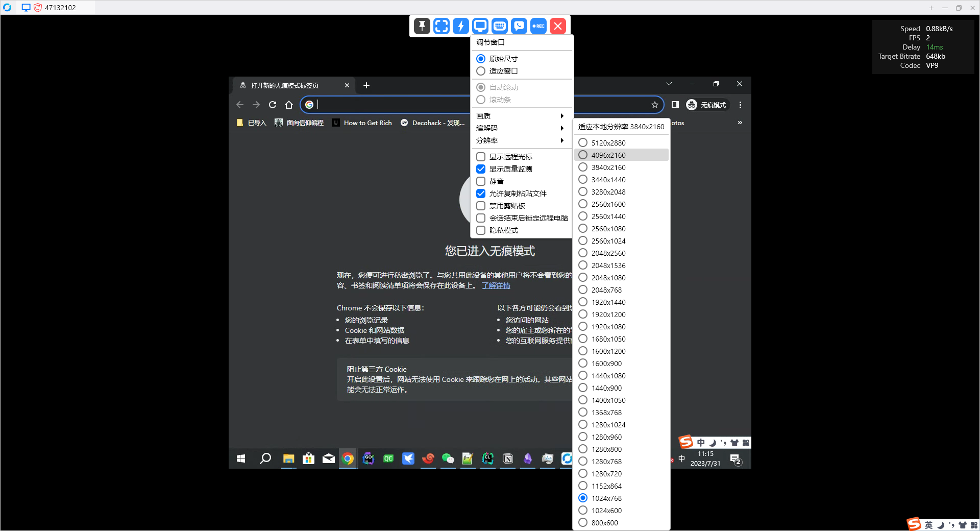
Task: Click the 了解详情 link
Action: pos(495,285)
